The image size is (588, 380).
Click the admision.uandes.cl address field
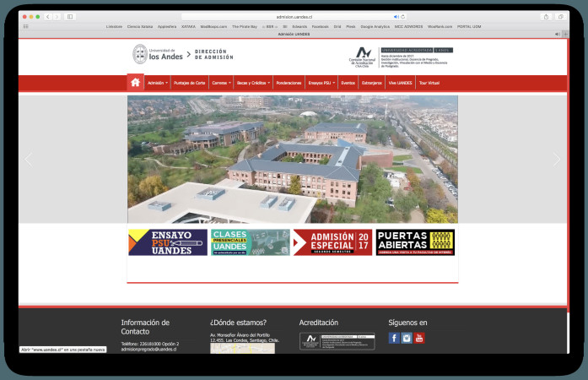click(294, 17)
